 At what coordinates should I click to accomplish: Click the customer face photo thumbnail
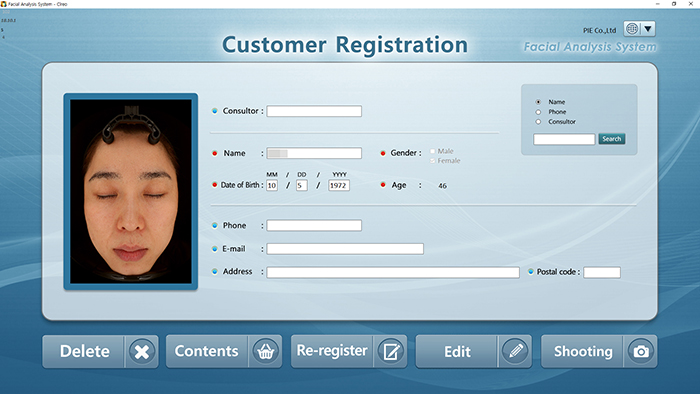tap(131, 191)
